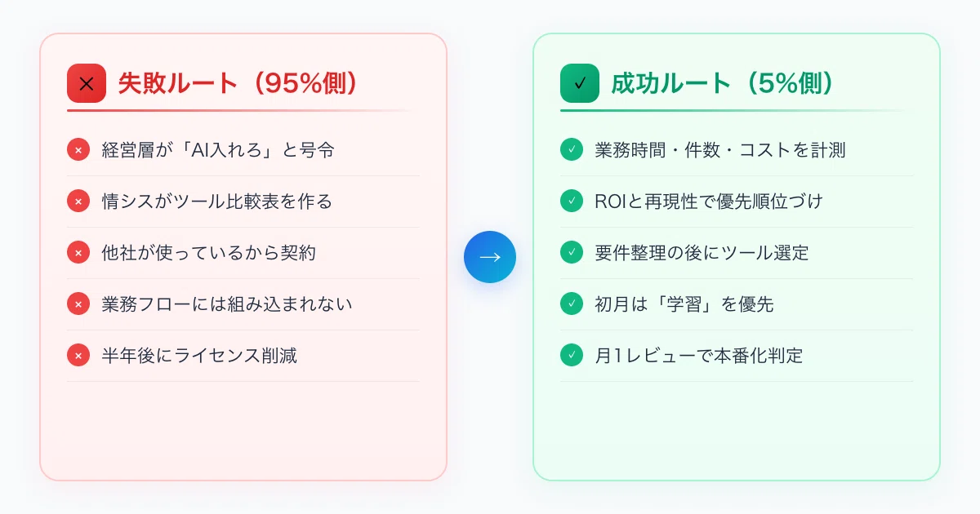Select the 失敗ルート（95%側） heading text
980x514 pixels.
[x=238, y=84]
